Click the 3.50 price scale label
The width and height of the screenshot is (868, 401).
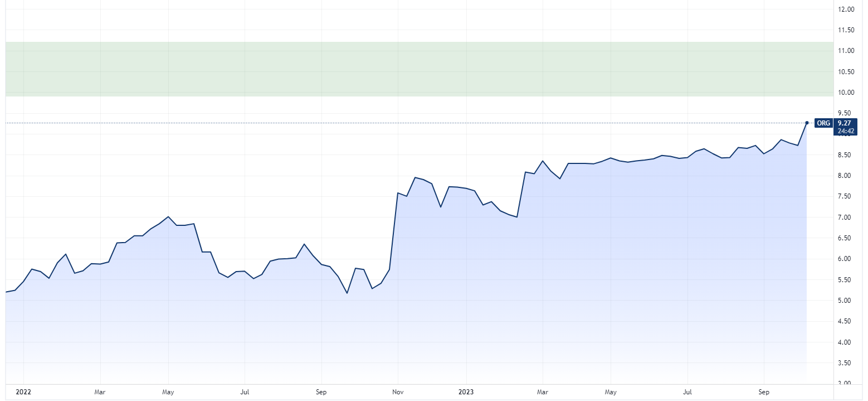845,363
